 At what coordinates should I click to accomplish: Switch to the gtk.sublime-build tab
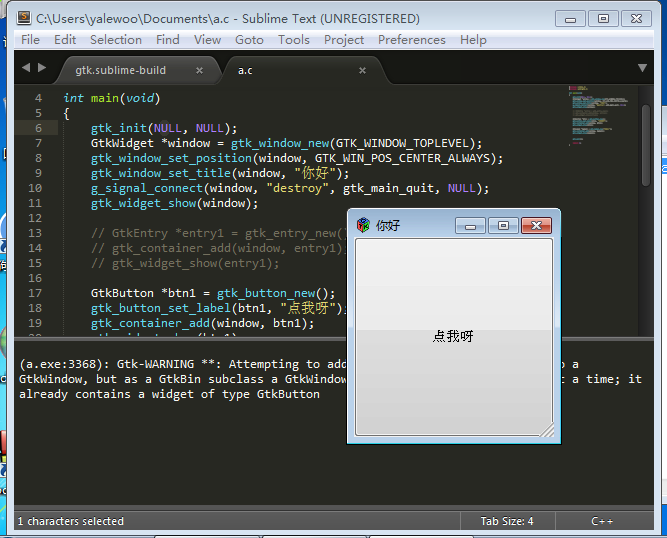[x=121, y=70]
